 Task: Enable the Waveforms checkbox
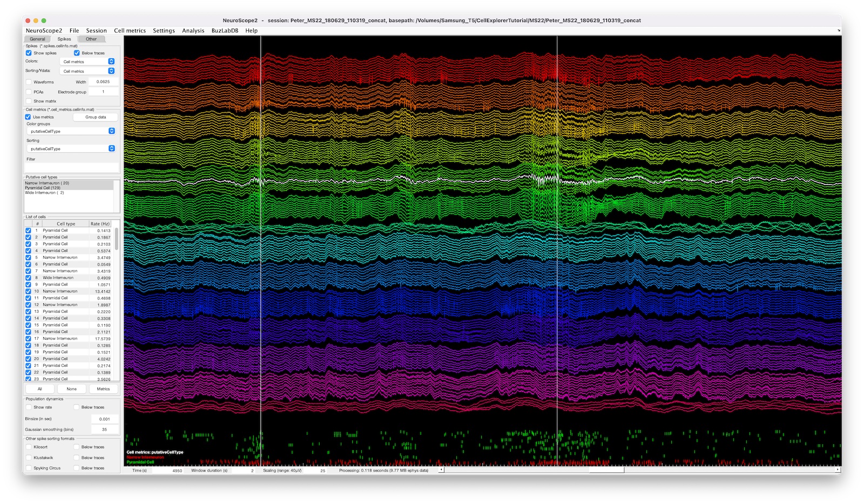coord(29,82)
